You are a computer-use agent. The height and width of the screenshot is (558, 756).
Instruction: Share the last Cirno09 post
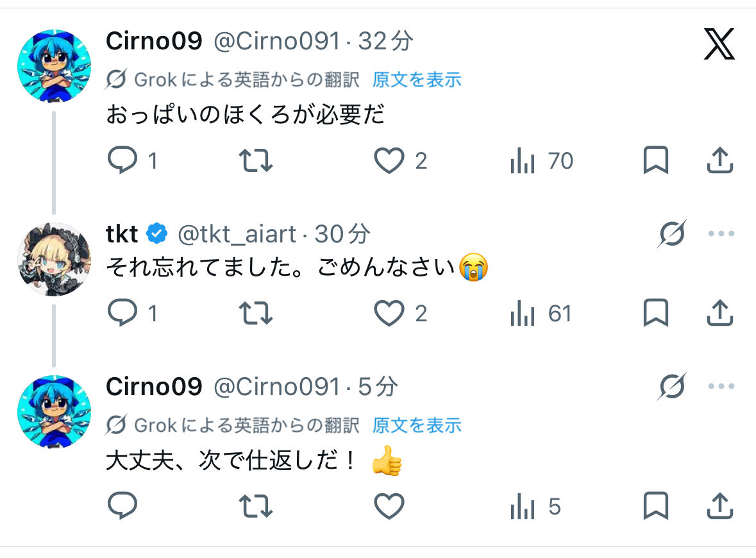pyautogui.click(x=719, y=507)
